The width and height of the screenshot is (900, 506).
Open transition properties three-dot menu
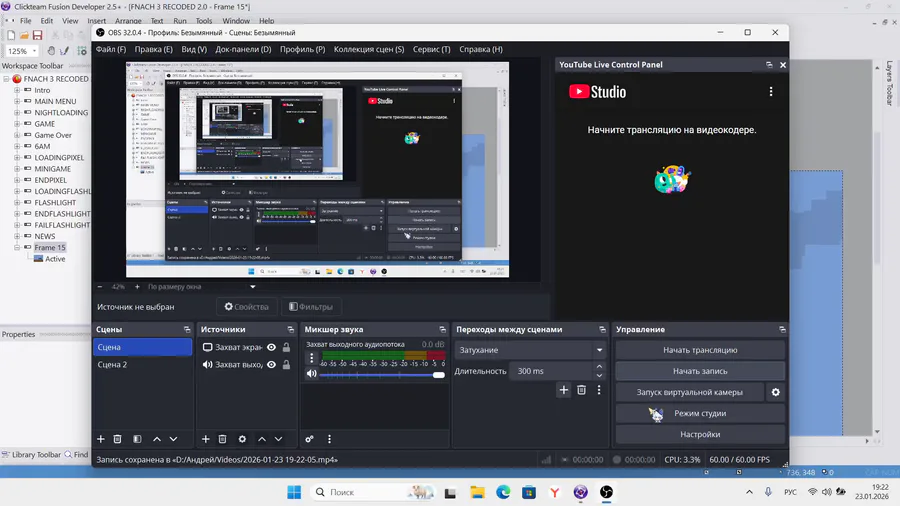599,390
